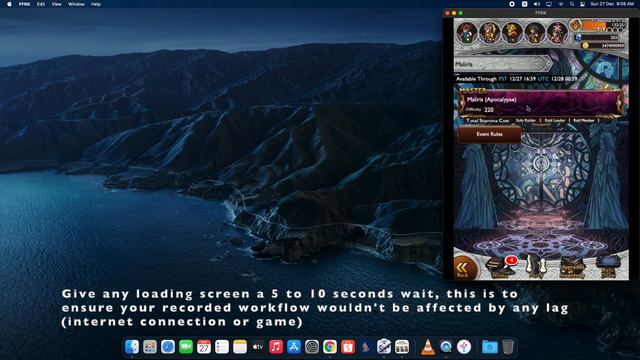The width and height of the screenshot is (640, 360).
Task: Select the second party member portrait
Action: pyautogui.click(x=489, y=33)
